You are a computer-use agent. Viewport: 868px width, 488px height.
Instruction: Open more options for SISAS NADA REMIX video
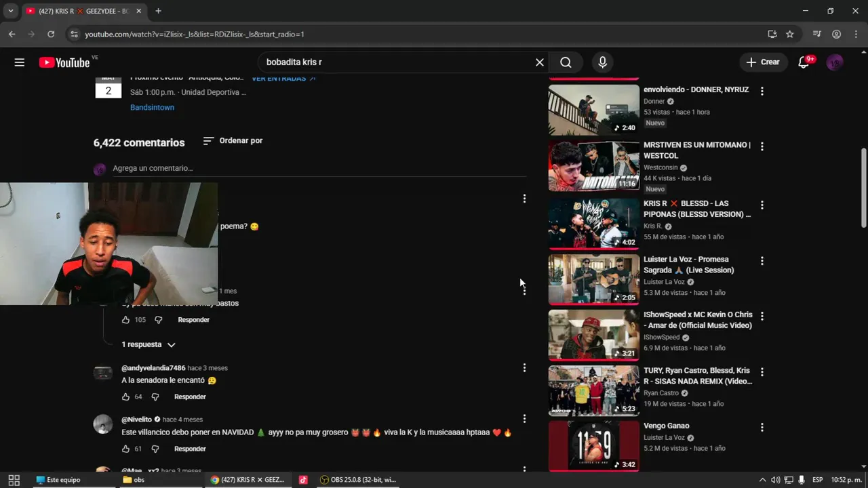[762, 372]
